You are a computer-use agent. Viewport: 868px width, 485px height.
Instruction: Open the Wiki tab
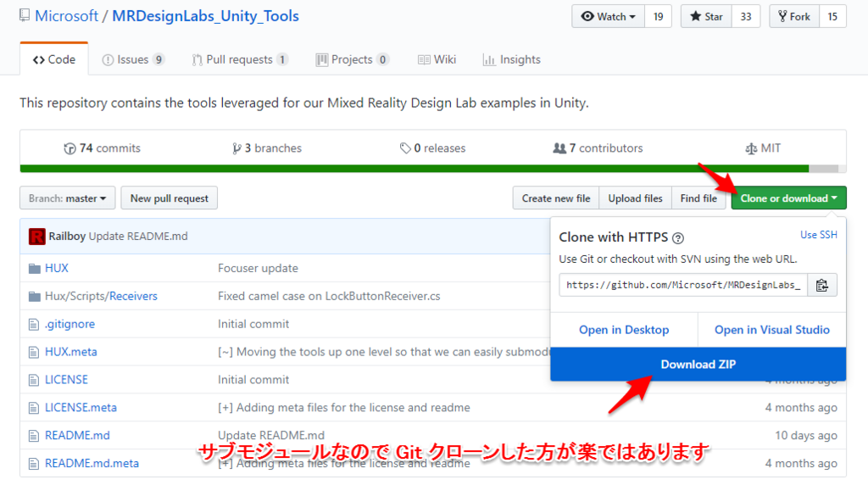437,59
